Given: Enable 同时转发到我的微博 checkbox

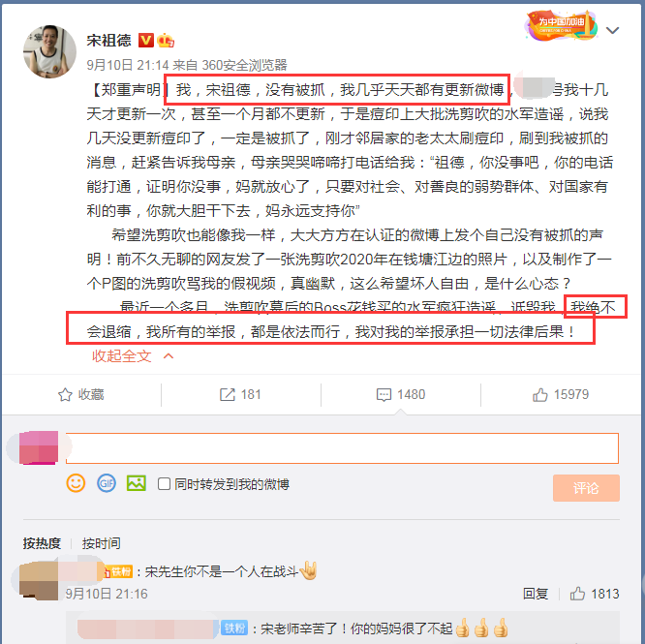Looking at the screenshot, I should (x=164, y=484).
